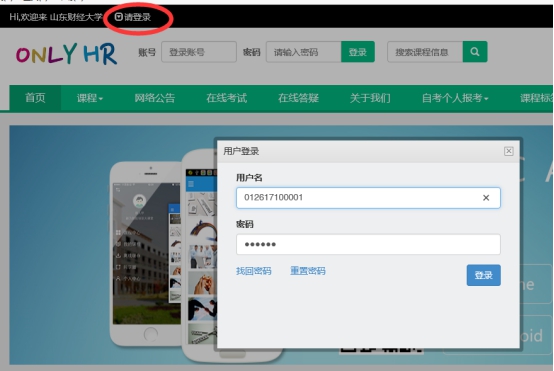Click the blue 登录 button in dialog

point(483,275)
